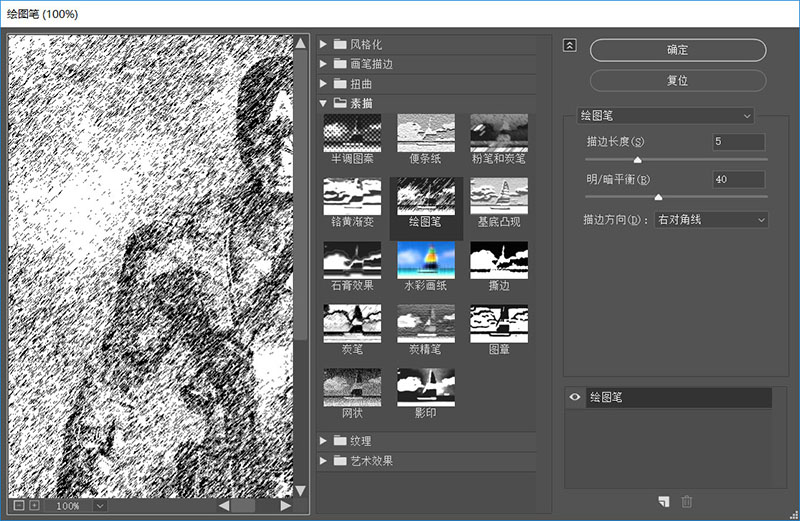Collapse the 素描 filter folder
Image resolution: width=800 pixels, height=521 pixels.
(323, 103)
